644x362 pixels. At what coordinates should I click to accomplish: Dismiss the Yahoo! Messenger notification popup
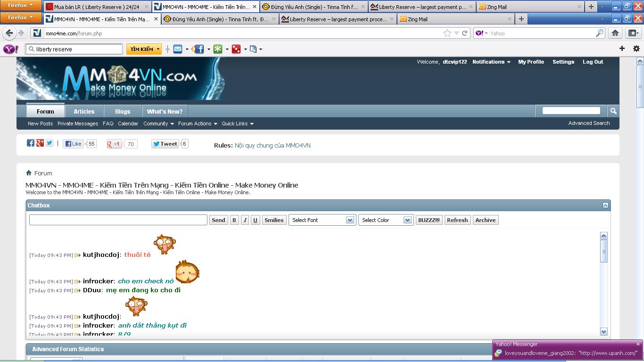[x=638, y=344]
